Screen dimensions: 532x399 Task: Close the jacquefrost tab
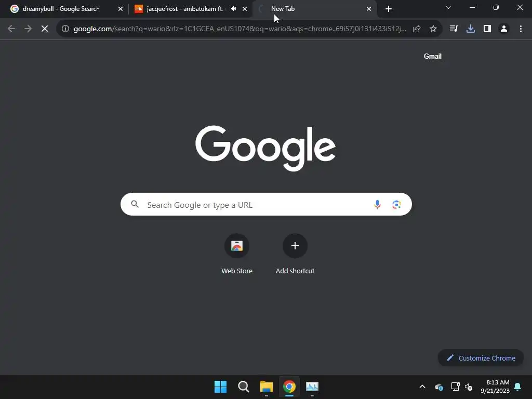coord(245,9)
